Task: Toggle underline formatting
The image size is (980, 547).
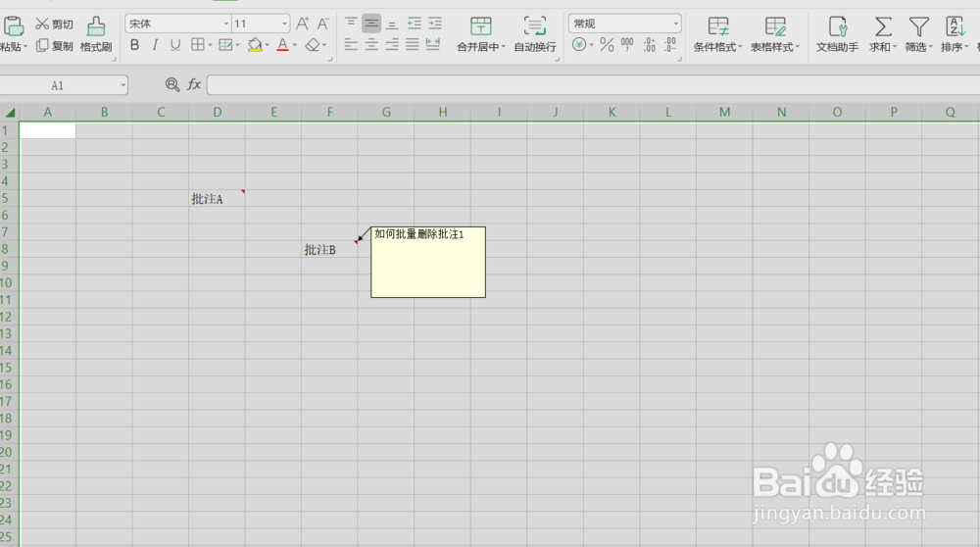Action: pos(175,45)
